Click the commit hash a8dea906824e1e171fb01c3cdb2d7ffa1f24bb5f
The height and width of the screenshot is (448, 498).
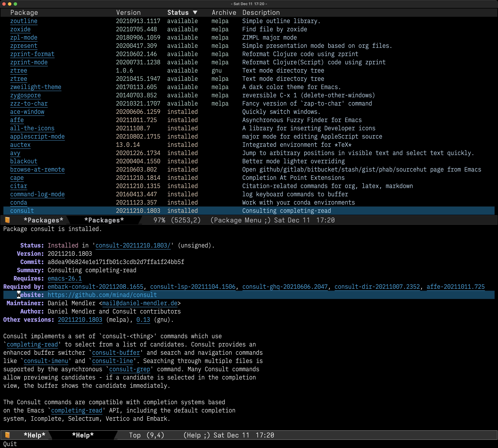pyautogui.click(x=116, y=262)
